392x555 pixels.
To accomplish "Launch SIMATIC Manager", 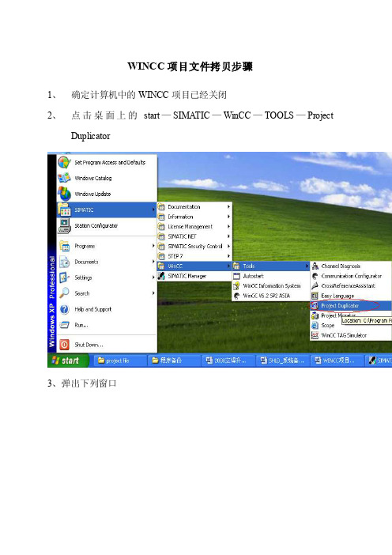I will coord(194,276).
